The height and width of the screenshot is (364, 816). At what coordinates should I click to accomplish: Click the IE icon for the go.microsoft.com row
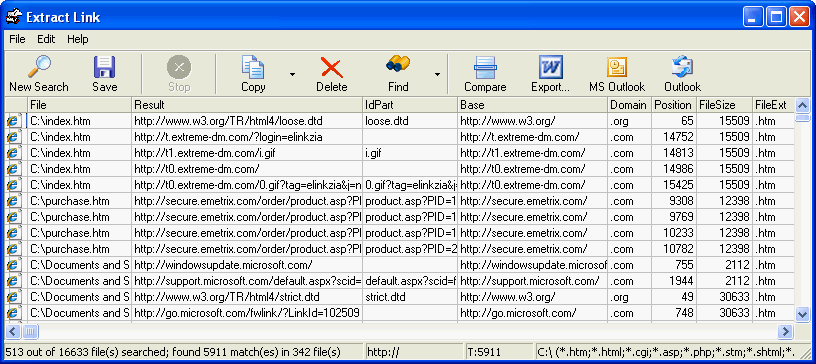13,313
